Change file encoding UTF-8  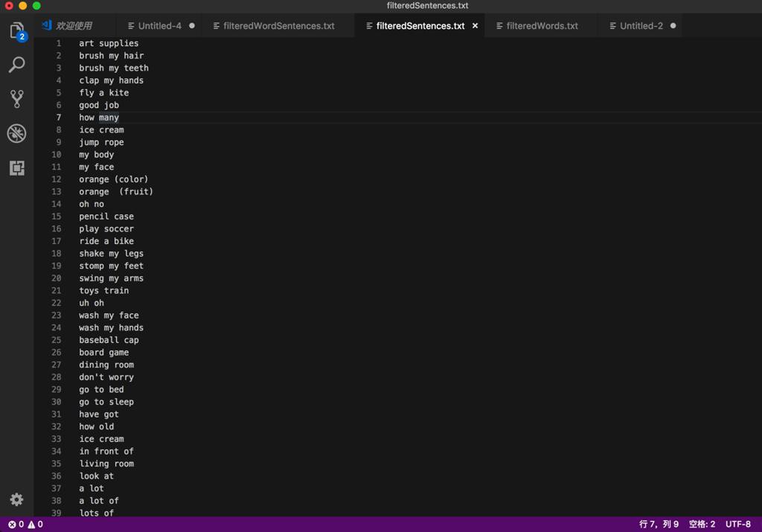[x=738, y=525]
